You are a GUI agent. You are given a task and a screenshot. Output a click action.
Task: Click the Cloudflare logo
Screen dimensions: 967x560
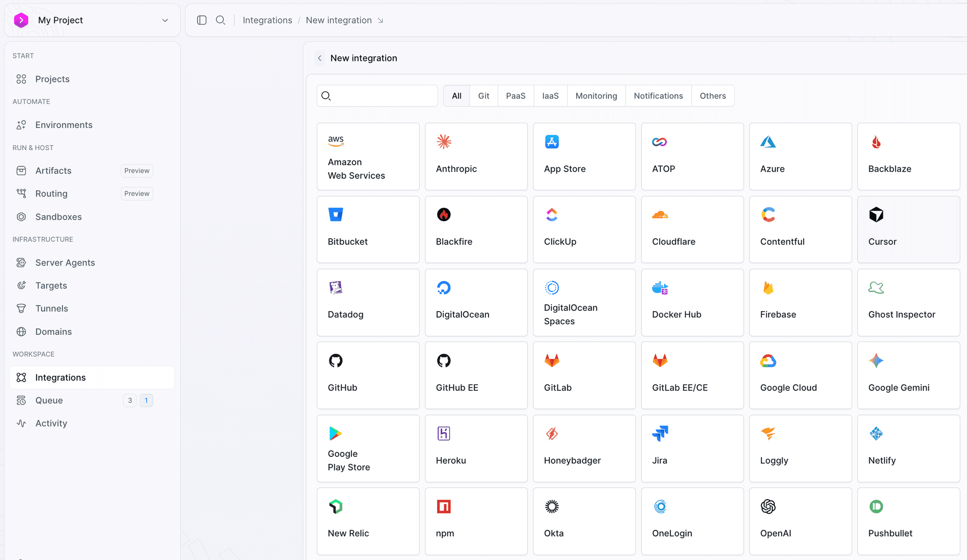pyautogui.click(x=660, y=215)
